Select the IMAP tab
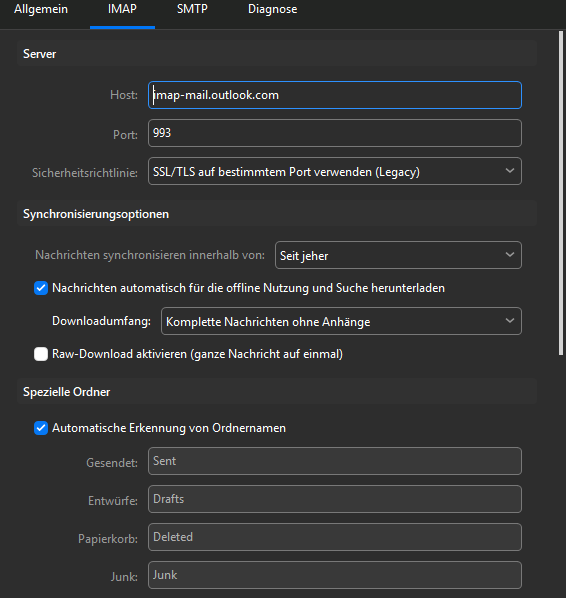Screen dimensions: 566x598 point(122,9)
